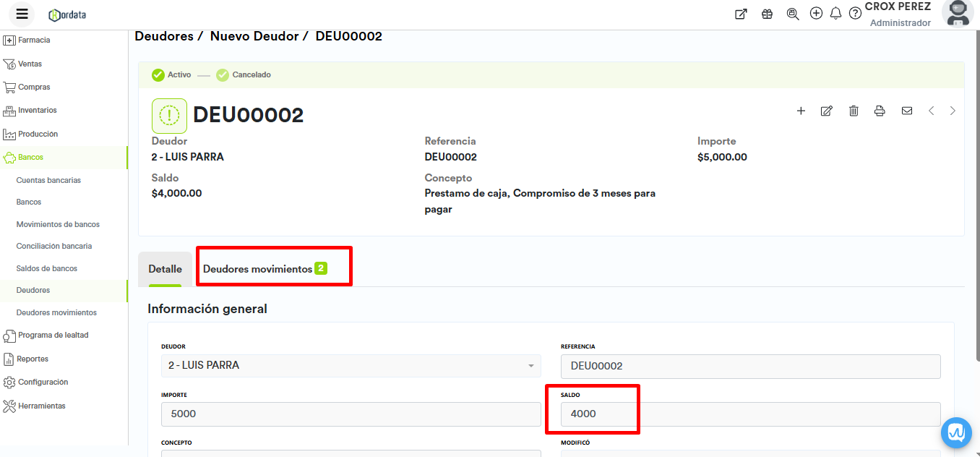Click the delete trash icon
The width and height of the screenshot is (980, 457).
click(x=854, y=111)
